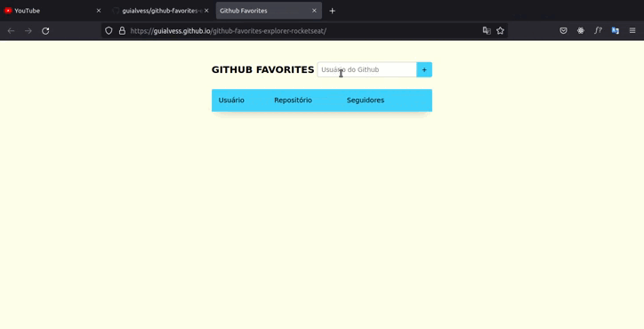644x329 pixels.
Task: Open a new browser tab
Action: click(333, 11)
